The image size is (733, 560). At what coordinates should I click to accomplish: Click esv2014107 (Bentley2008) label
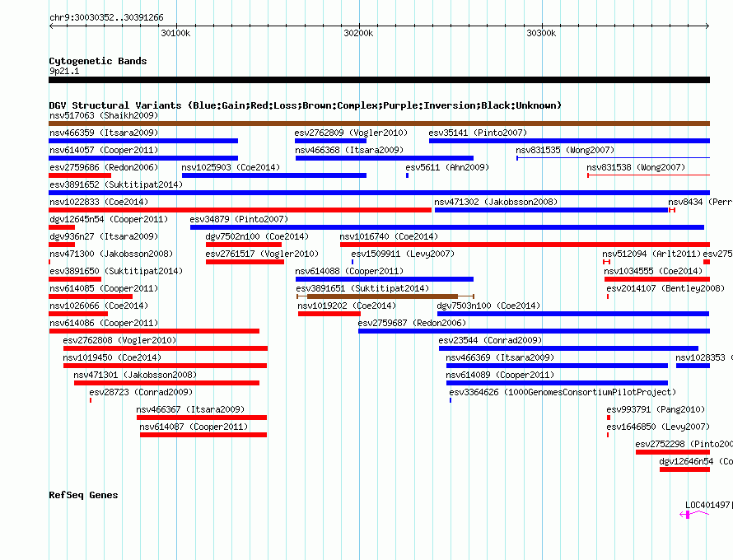(x=665, y=288)
